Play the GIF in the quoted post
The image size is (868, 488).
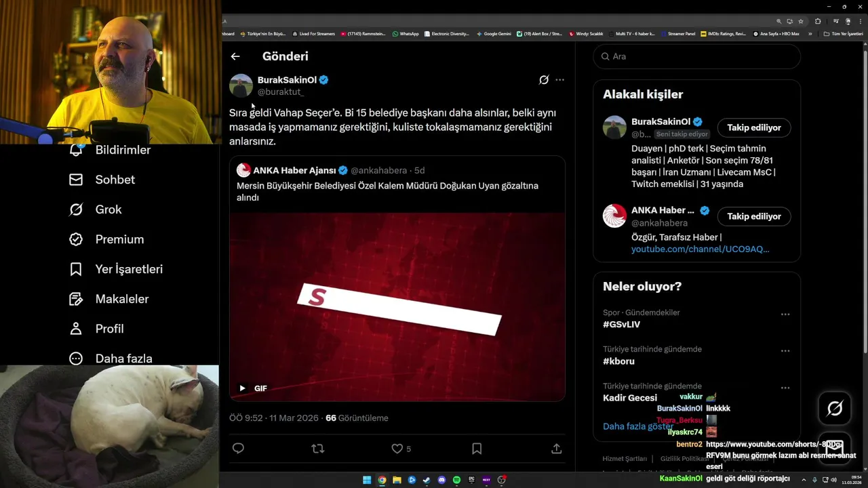(x=242, y=388)
